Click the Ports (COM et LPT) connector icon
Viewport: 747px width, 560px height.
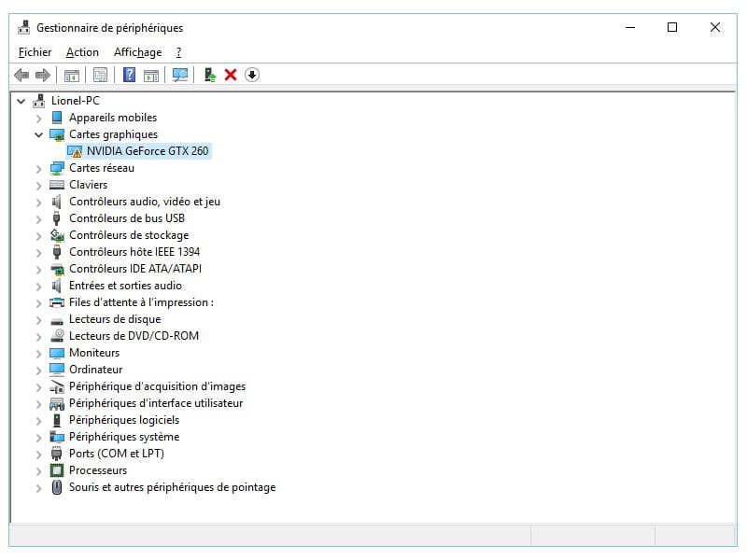coord(57,454)
